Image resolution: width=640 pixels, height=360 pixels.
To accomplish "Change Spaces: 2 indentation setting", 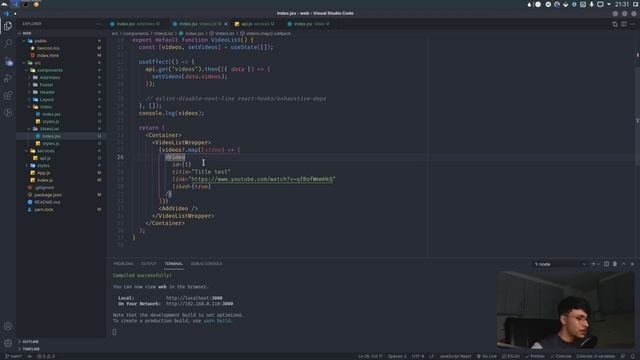I will [x=397, y=356].
